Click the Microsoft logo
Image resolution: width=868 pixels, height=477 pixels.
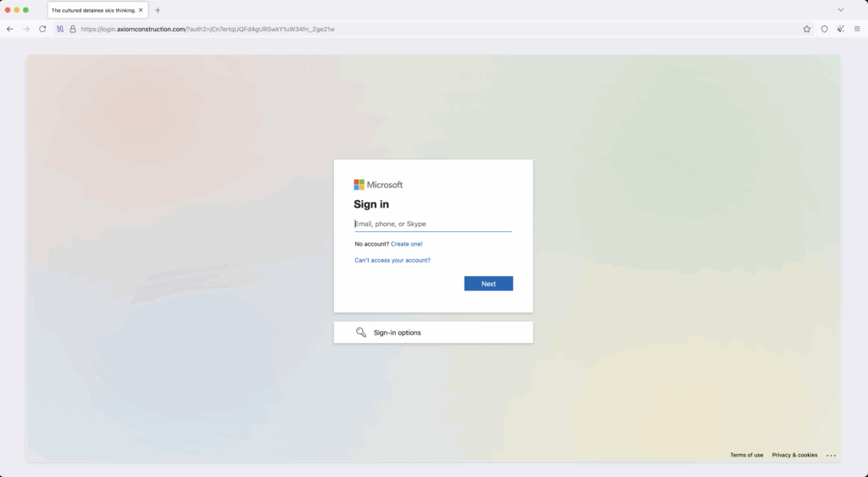pyautogui.click(x=378, y=185)
